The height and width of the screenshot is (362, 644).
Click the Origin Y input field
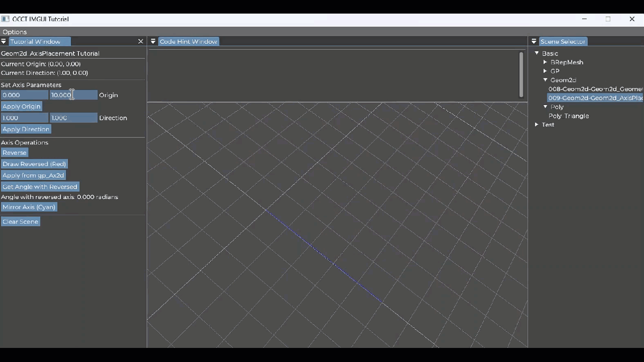[x=73, y=95]
